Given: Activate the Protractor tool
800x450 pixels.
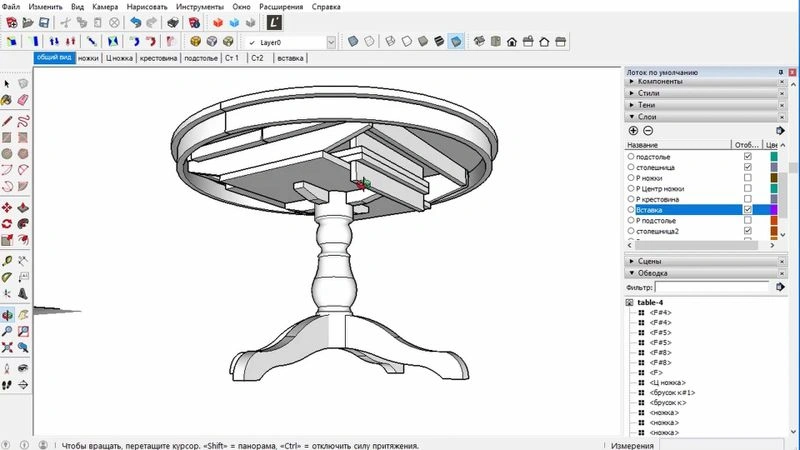Looking at the screenshot, I should (x=7, y=278).
